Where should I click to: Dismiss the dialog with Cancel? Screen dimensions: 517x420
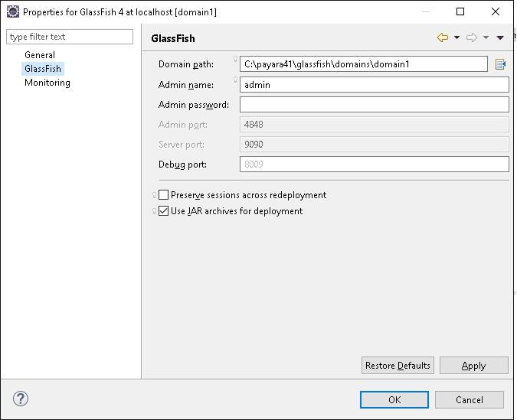[470, 399]
